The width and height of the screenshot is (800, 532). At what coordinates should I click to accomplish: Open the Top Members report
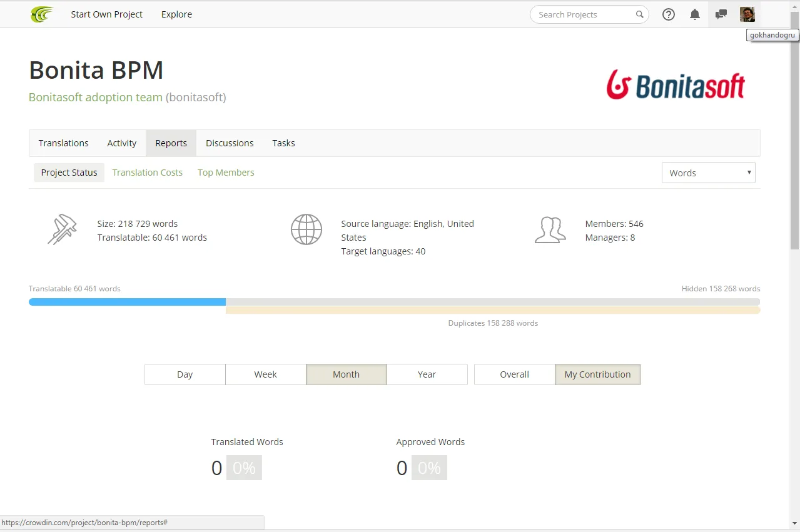(226, 173)
